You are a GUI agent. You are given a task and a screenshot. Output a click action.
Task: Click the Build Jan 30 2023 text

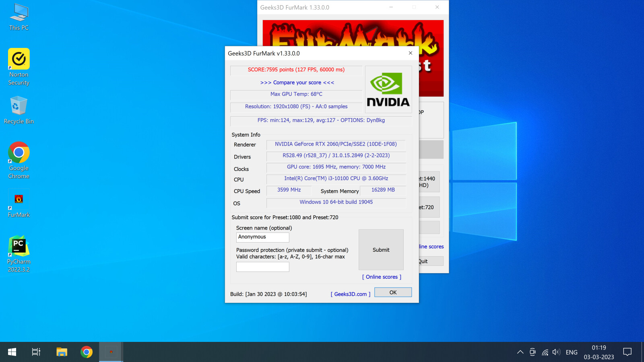[268, 294]
